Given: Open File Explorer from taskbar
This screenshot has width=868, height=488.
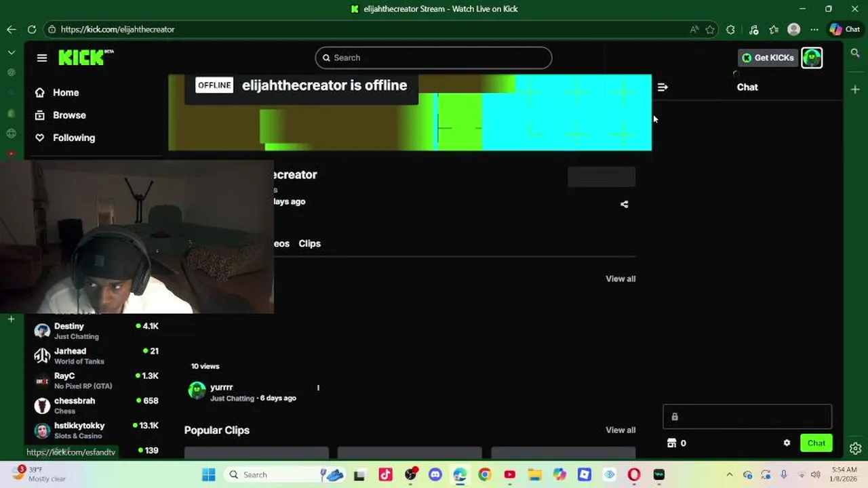Looking at the screenshot, I should 534,474.
